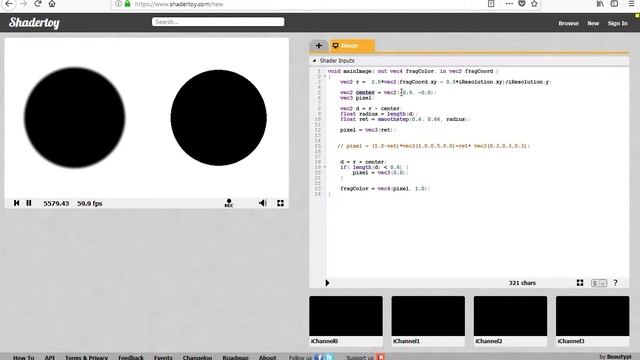Save page to Pocket icon
This screenshot has width=640, height=360.
pyautogui.click(x=522, y=4)
